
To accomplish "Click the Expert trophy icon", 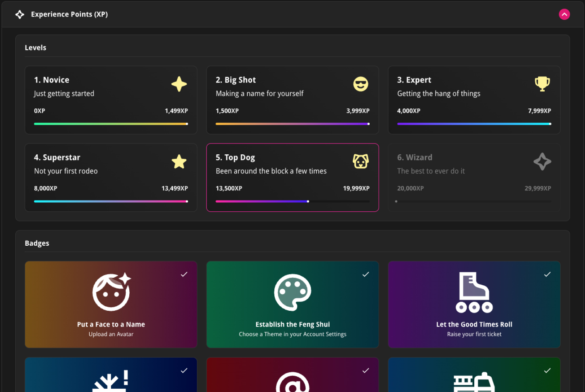I will [542, 84].
